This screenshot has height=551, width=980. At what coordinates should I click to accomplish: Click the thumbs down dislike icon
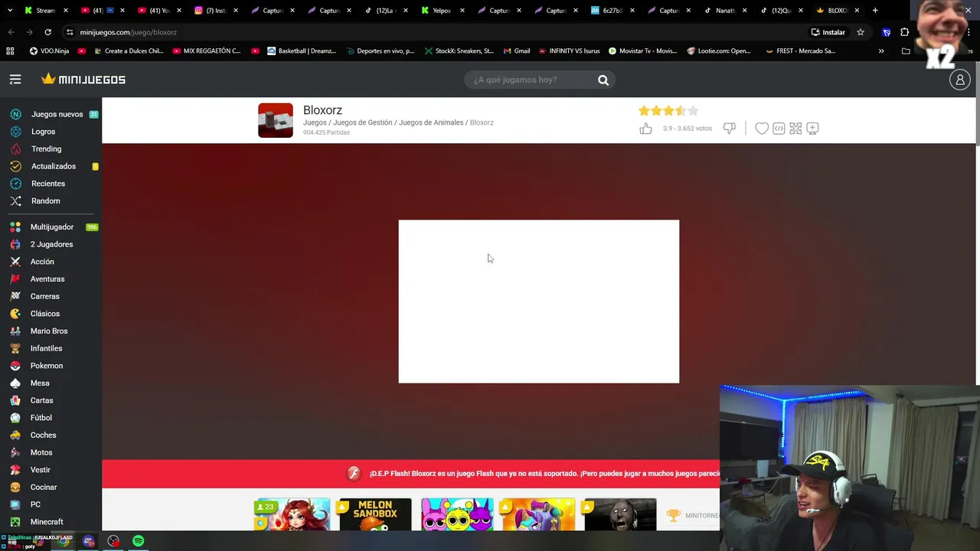pyautogui.click(x=729, y=129)
